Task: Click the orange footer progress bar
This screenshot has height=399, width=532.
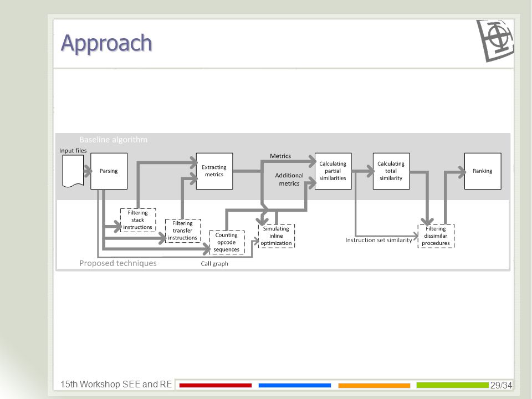Action: pyautogui.click(x=374, y=386)
